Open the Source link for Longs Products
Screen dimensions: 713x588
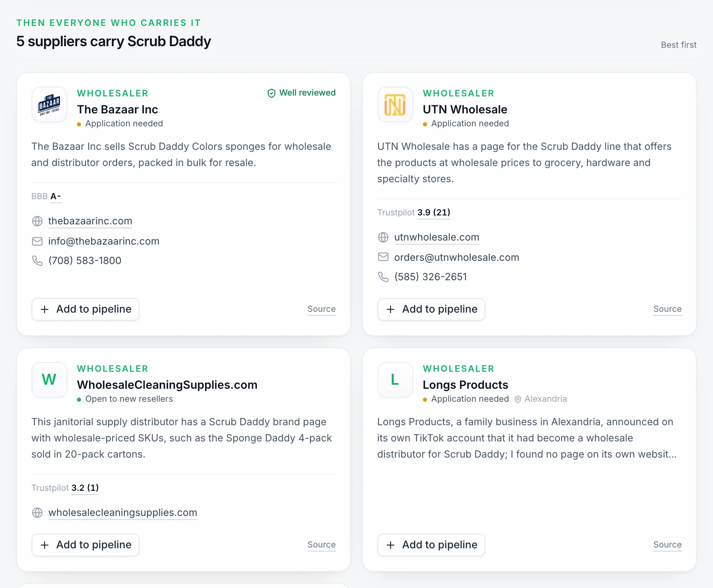(x=668, y=545)
